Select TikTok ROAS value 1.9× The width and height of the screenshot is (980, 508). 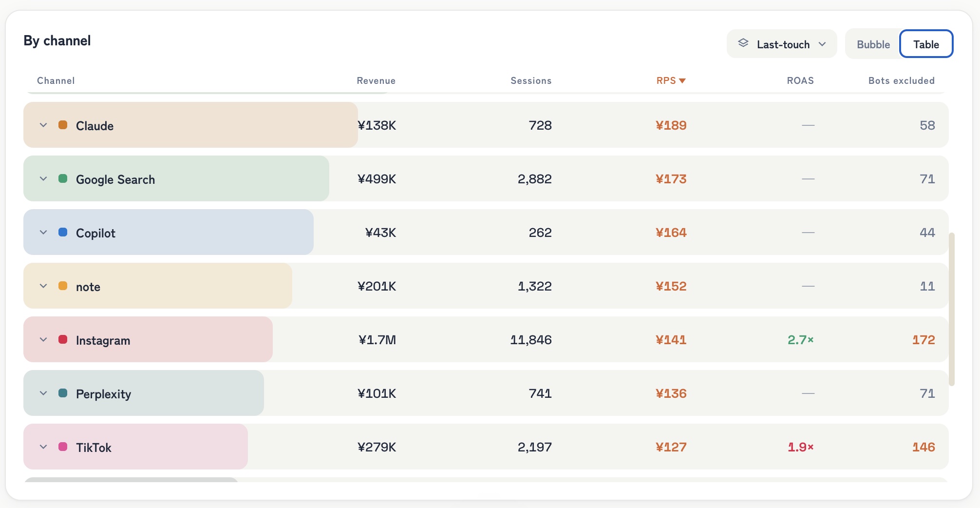(x=801, y=447)
